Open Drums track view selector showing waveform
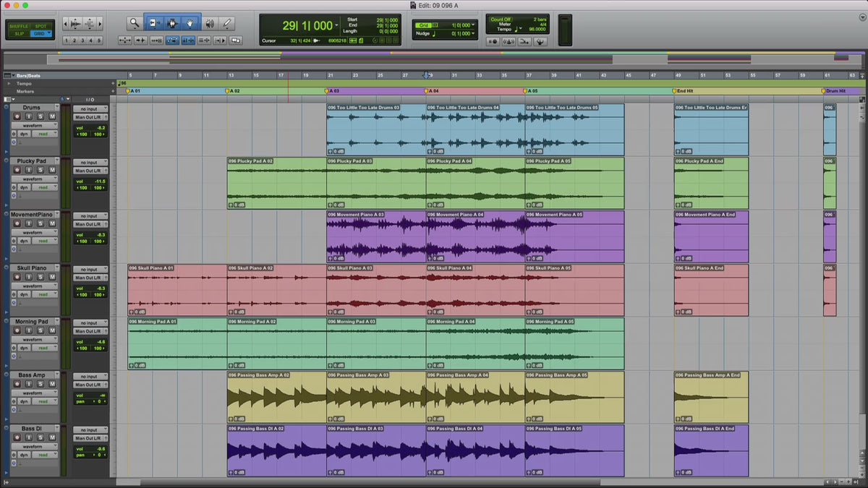The width and height of the screenshot is (868, 488). pyautogui.click(x=33, y=126)
